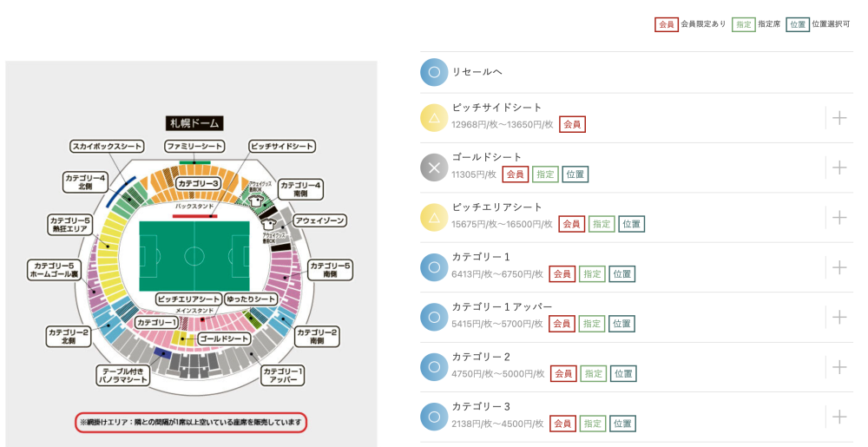Click the blue circle icon for カテゴリー3
This screenshot has width=868, height=447.
coord(434,417)
